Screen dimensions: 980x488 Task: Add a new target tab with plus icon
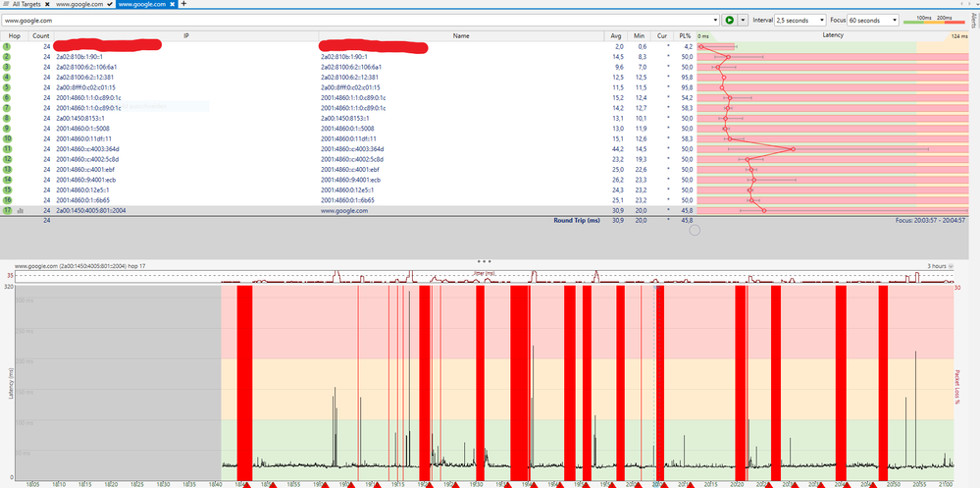pyautogui.click(x=183, y=5)
